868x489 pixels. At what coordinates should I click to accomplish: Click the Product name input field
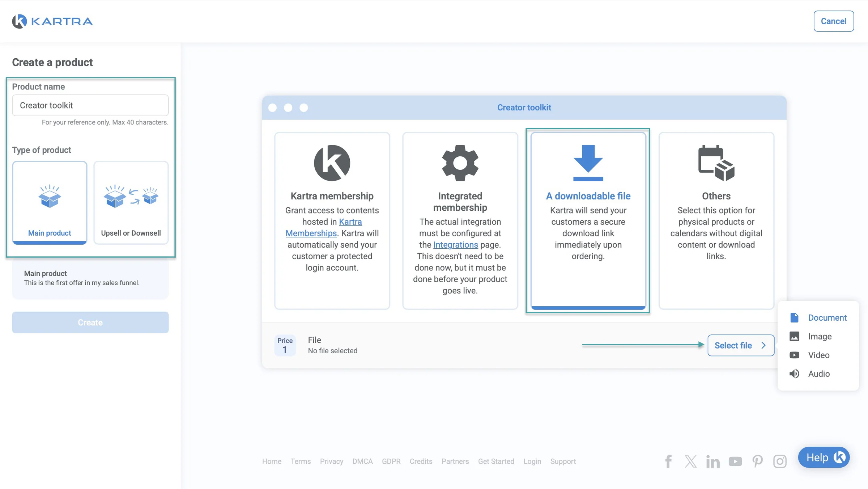90,105
